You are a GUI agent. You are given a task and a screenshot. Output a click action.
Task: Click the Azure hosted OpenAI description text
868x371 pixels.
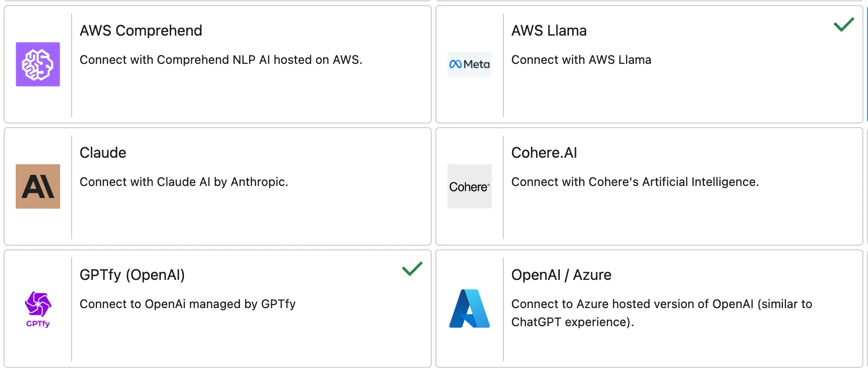tap(661, 313)
